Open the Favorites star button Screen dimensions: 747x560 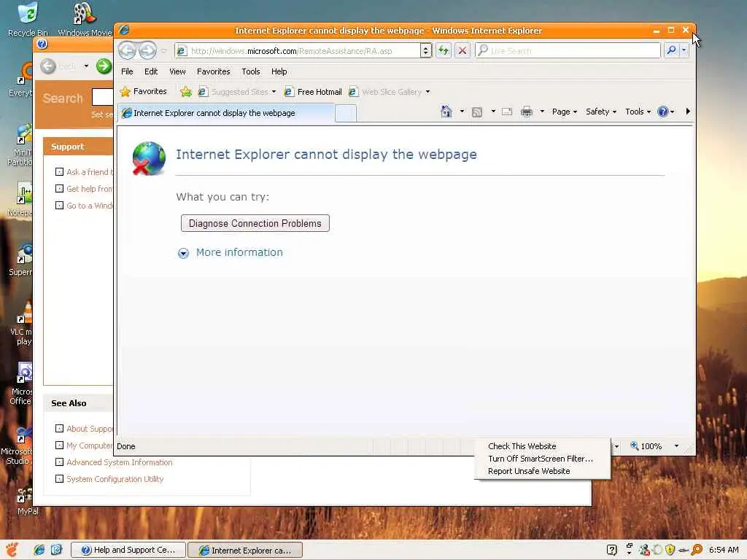coord(144,91)
